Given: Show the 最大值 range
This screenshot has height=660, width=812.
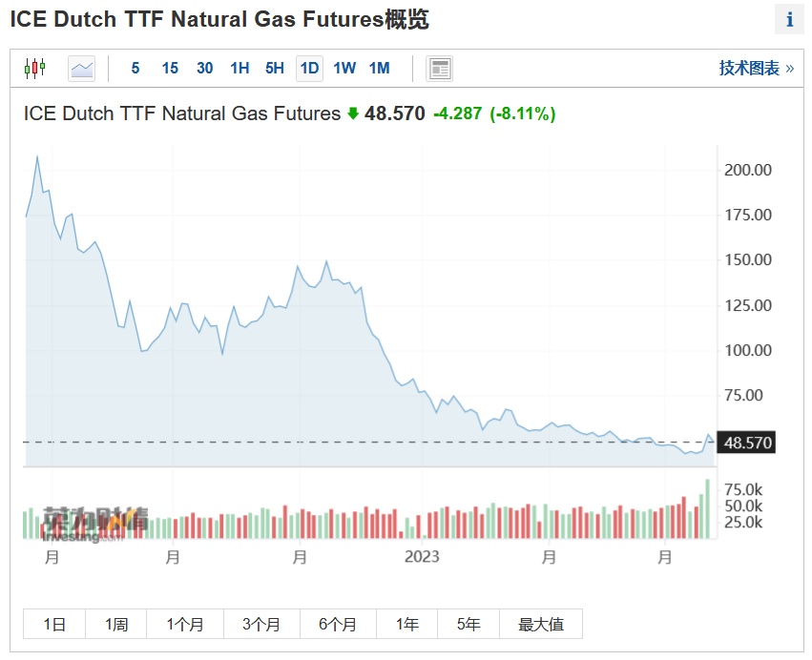Looking at the screenshot, I should pyautogui.click(x=541, y=625).
